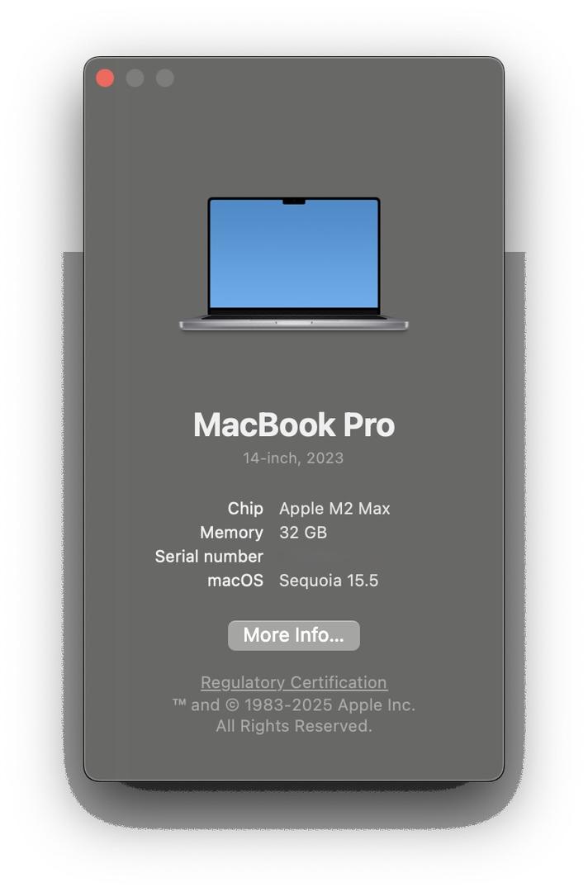Click the 14-inch, 2023 model subtitle
This screenshot has width=588, height=892.
point(293,458)
